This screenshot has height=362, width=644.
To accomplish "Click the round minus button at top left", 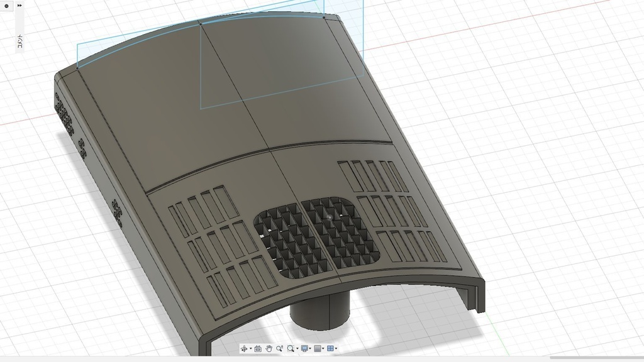I will click(x=6, y=6).
